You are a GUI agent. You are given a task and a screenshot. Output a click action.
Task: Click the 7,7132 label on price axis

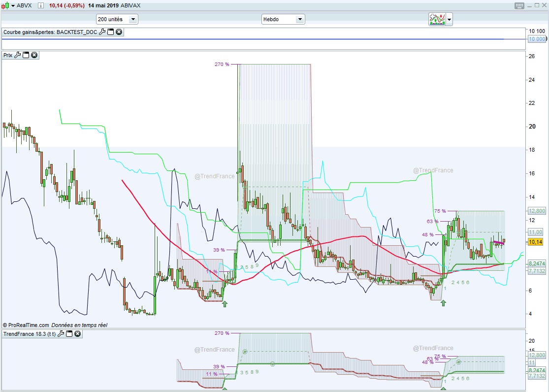(x=537, y=271)
